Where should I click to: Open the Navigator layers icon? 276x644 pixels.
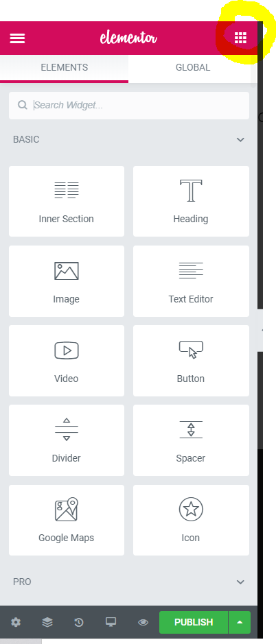pyautogui.click(x=47, y=622)
